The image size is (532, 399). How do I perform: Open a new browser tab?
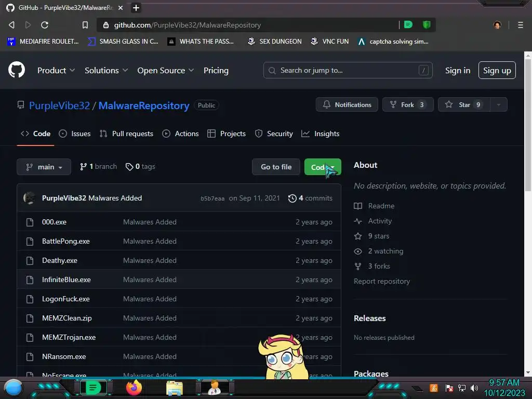coord(136,7)
